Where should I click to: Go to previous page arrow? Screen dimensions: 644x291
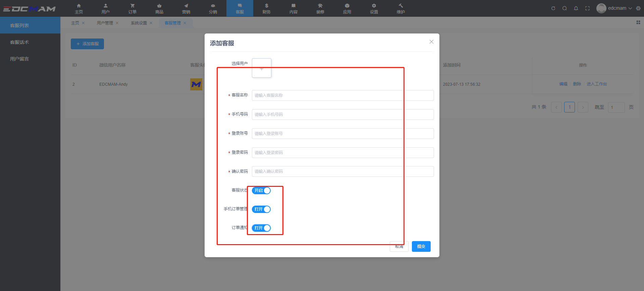(x=556, y=107)
